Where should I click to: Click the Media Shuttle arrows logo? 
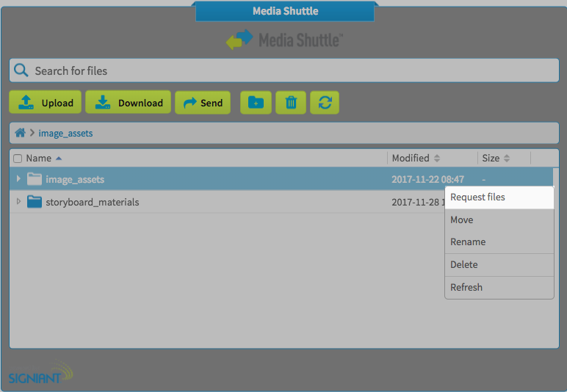(239, 40)
